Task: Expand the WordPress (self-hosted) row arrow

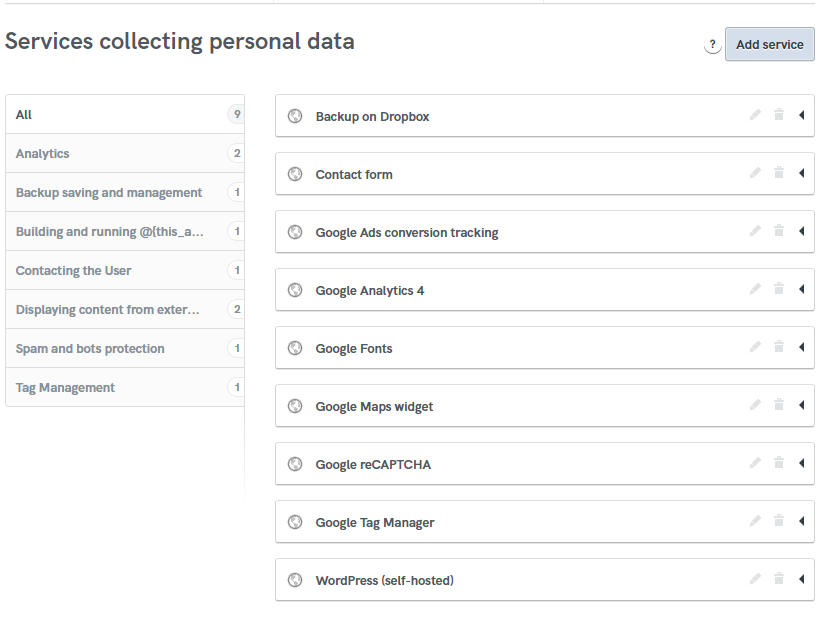Action: (x=802, y=580)
